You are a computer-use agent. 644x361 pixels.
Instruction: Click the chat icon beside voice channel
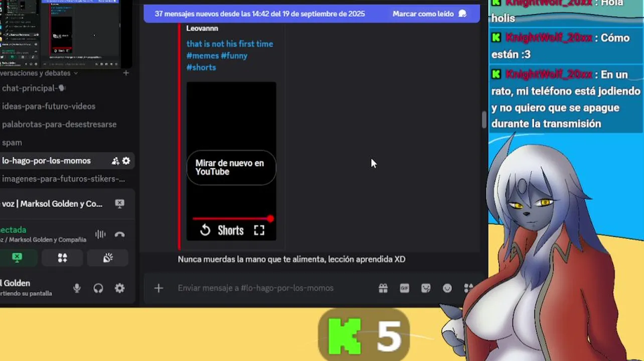click(x=119, y=204)
